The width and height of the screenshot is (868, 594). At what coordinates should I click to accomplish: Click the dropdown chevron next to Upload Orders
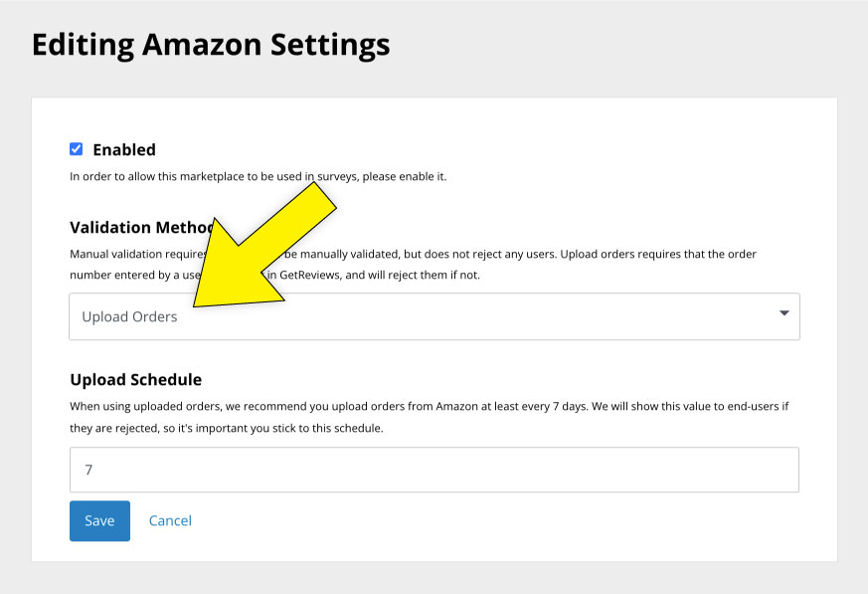(x=782, y=315)
